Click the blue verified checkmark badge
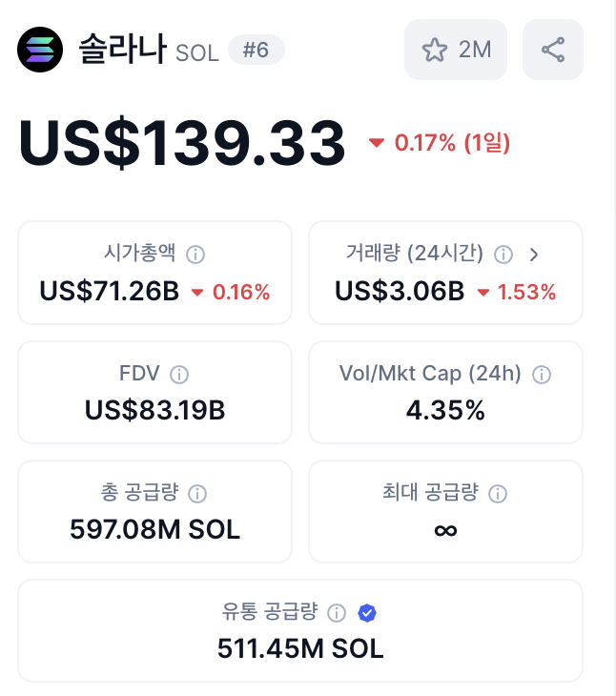 pyautogui.click(x=367, y=613)
